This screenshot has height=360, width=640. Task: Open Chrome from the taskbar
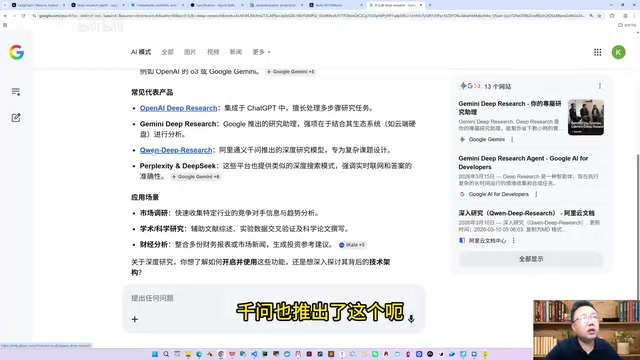coord(221,354)
